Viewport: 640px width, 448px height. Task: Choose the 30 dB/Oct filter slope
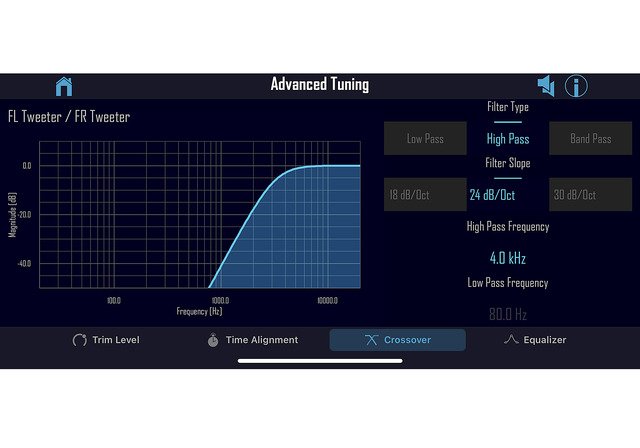pos(591,195)
